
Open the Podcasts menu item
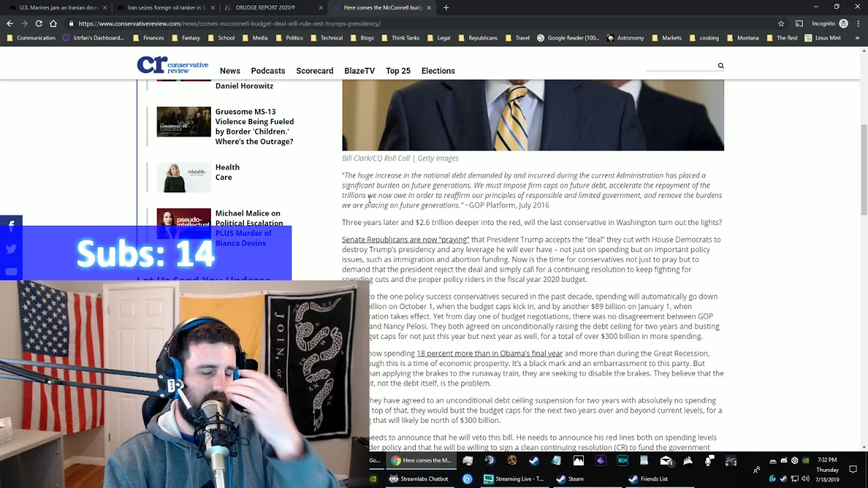[268, 70]
